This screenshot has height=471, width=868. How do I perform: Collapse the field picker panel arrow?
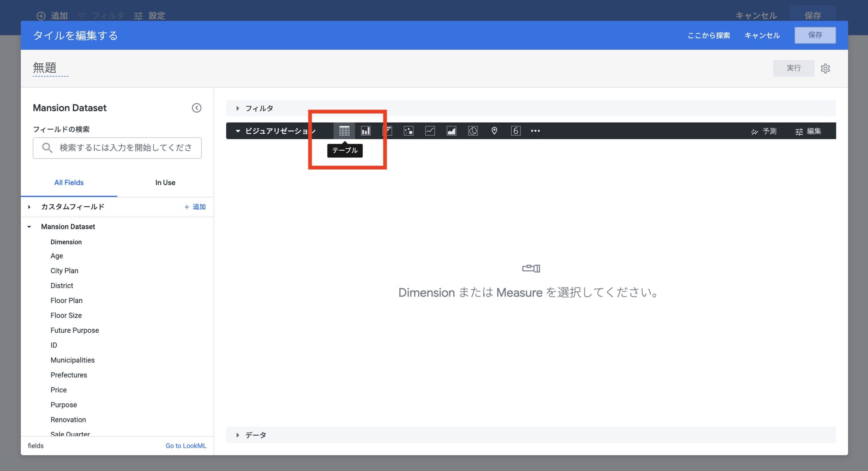[197, 108]
